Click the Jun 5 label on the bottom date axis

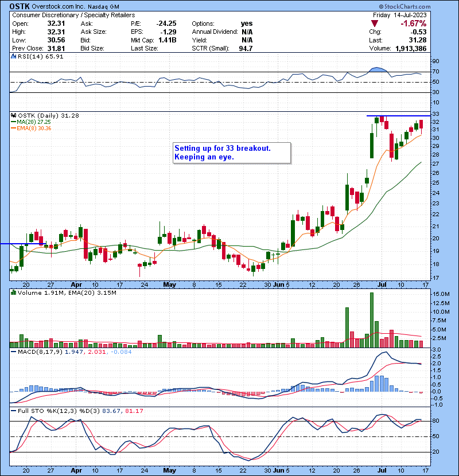click(281, 470)
